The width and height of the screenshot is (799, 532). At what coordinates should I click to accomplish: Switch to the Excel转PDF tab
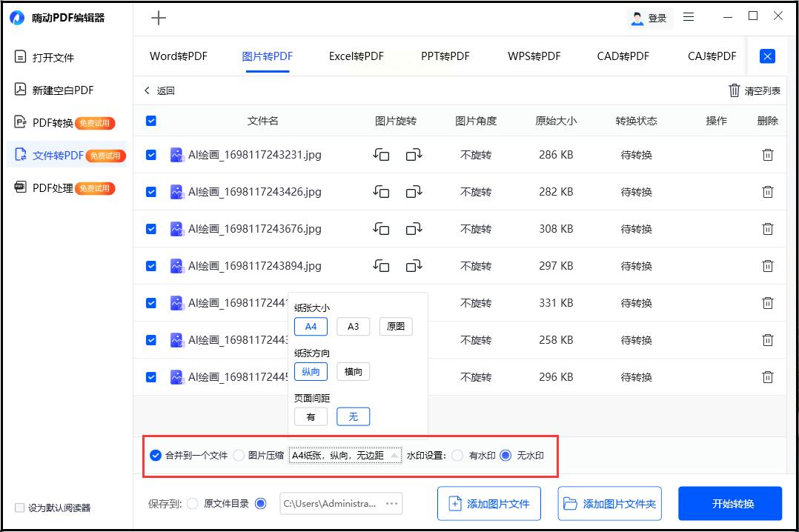pyautogui.click(x=357, y=56)
